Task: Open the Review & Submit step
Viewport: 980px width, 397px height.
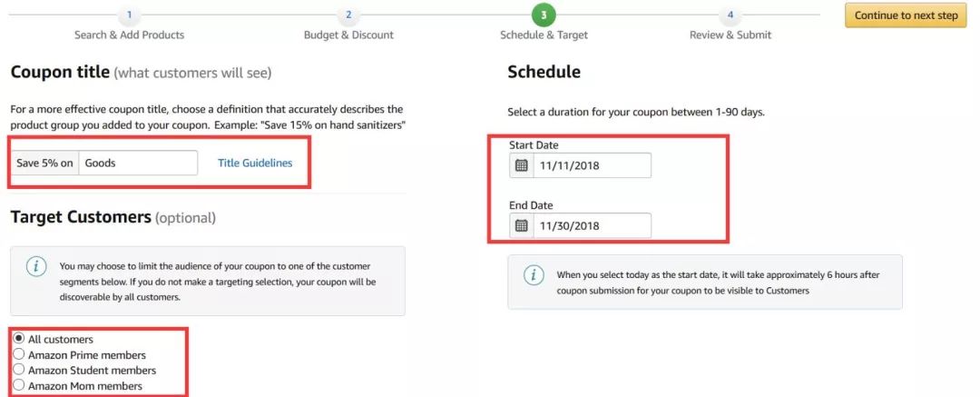Action: tap(730, 35)
